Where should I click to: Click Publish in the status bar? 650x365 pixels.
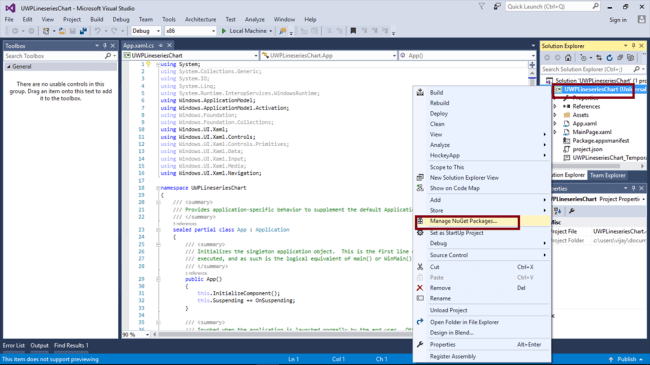[x=626, y=359]
